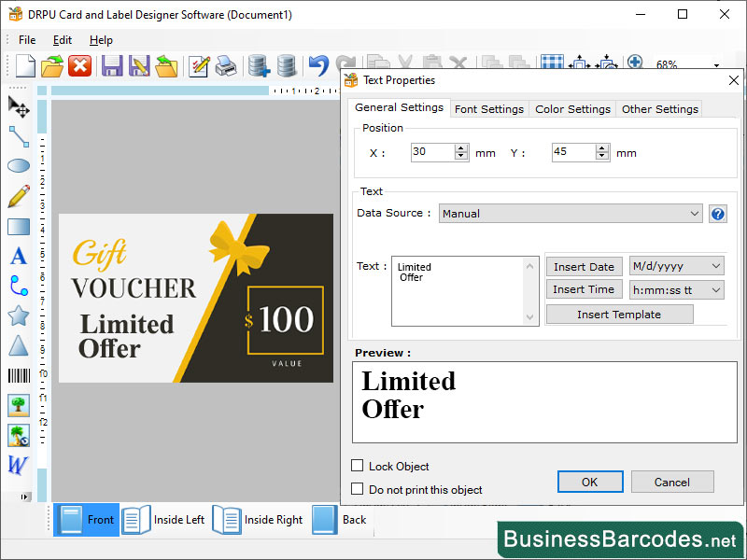This screenshot has width=747, height=560.
Task: Select the Barcode tool in the left toolbar
Action: tap(18, 375)
